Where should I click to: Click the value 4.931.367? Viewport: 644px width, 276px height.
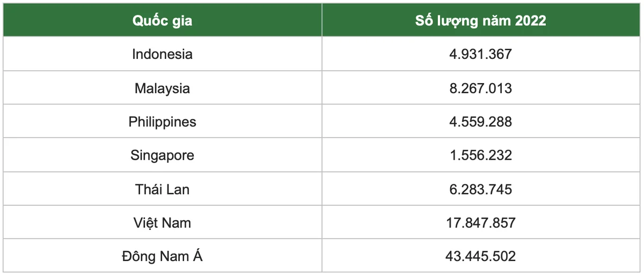[x=481, y=54]
